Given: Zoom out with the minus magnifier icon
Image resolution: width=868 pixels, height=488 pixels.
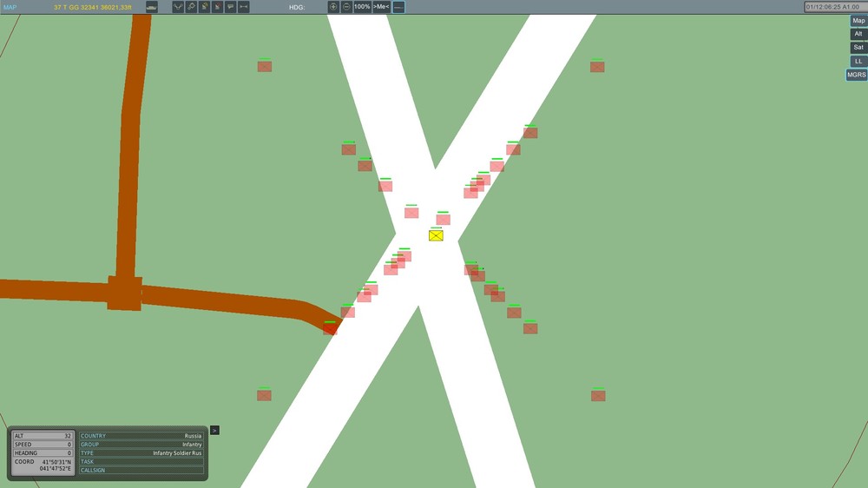Looking at the screenshot, I should [x=346, y=7].
